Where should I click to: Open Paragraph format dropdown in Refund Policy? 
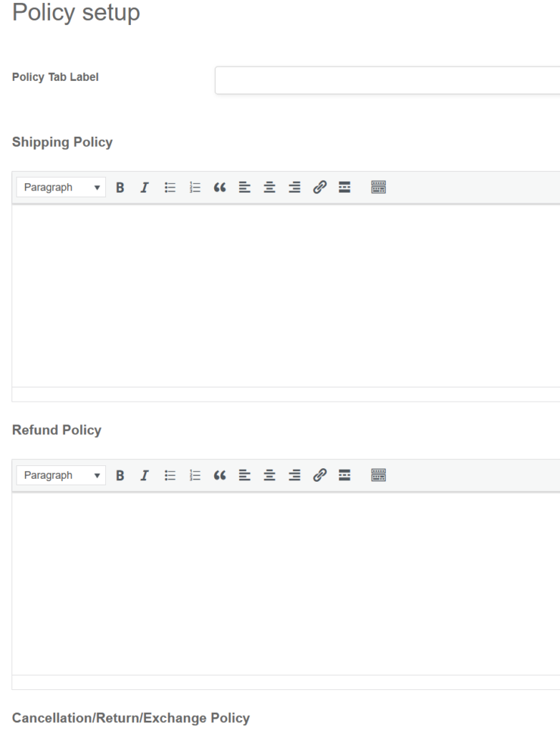tap(61, 475)
